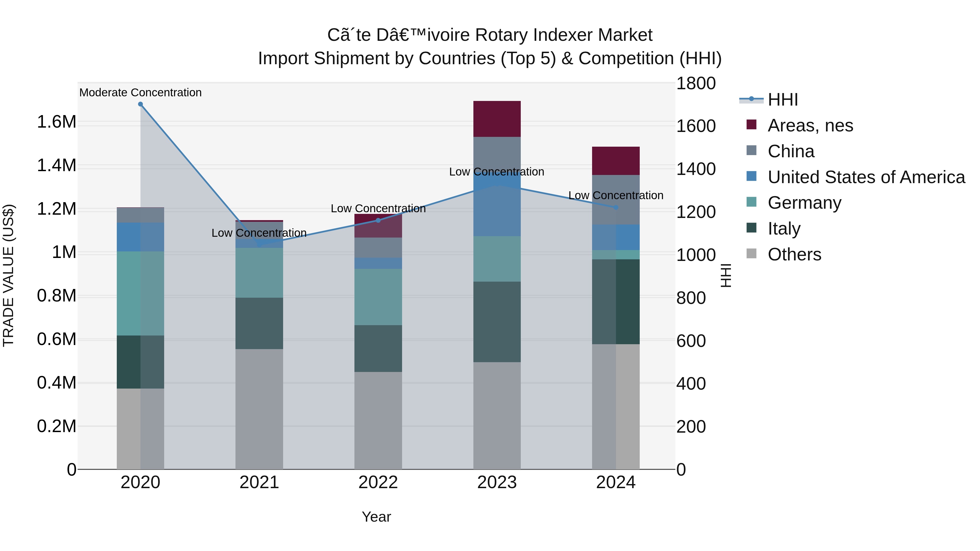Toggle China series in legend
Screen dimensions: 980x551
[x=780, y=151]
